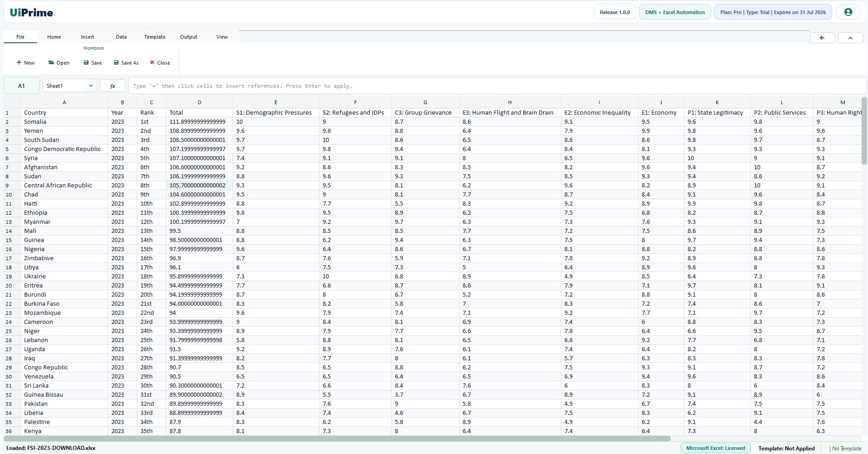Select the S1: Demographic Pressures header cell
Image resolution: width=868 pixels, height=454 pixels.
tap(276, 113)
